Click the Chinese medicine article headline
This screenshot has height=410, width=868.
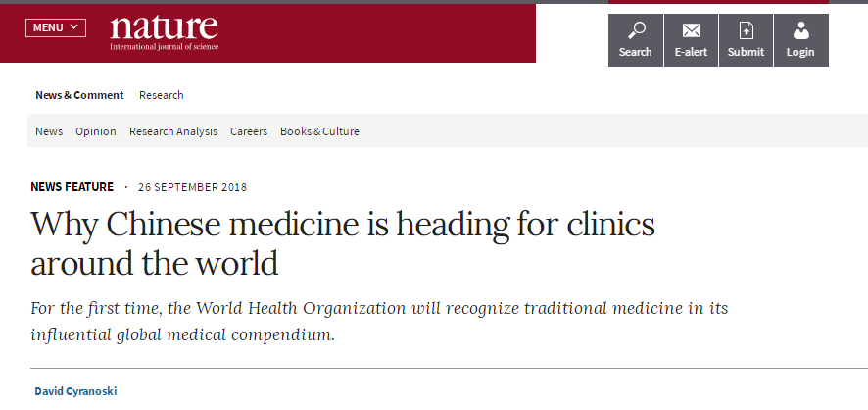click(x=343, y=244)
